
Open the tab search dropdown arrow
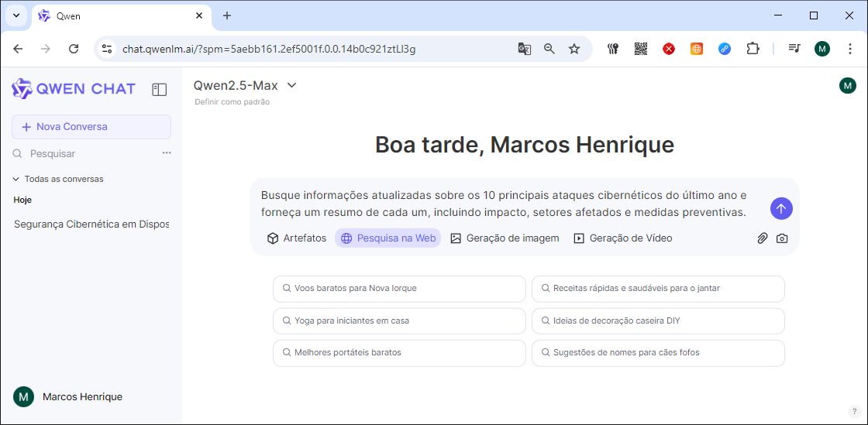(x=16, y=15)
